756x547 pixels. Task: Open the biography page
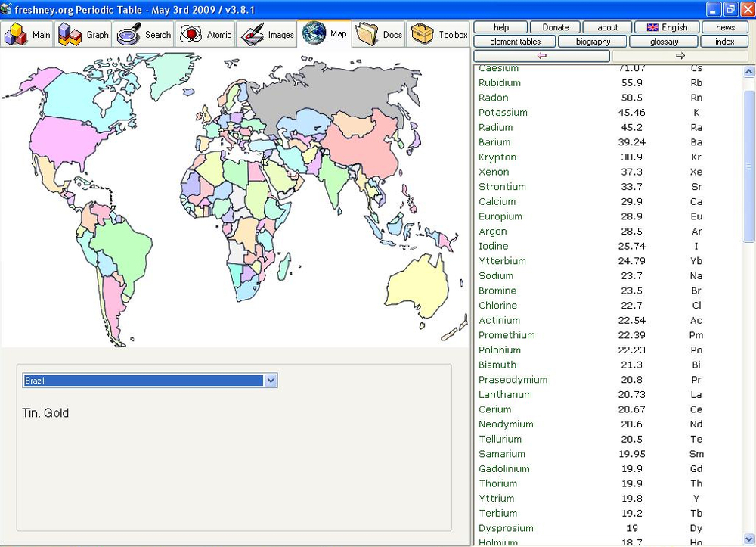pos(592,42)
